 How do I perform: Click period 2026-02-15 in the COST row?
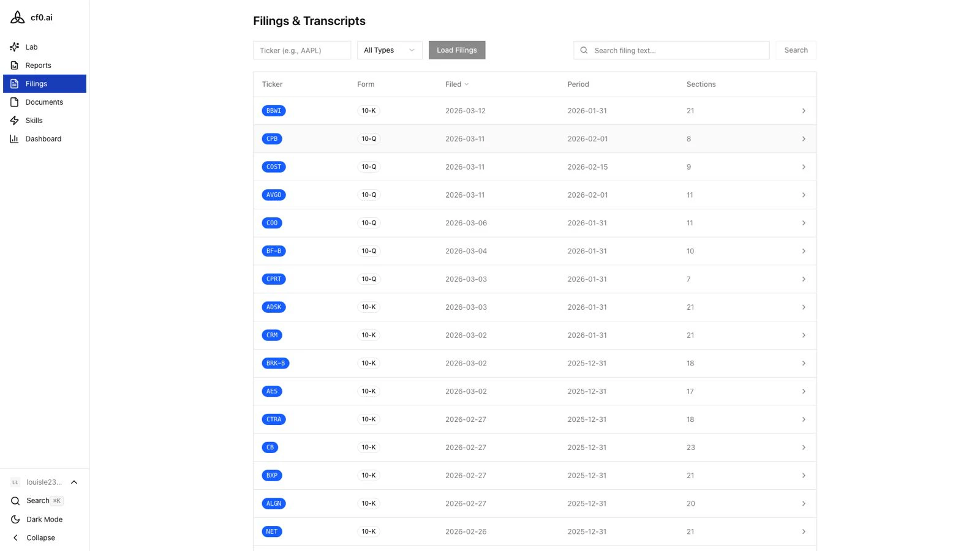pos(587,167)
